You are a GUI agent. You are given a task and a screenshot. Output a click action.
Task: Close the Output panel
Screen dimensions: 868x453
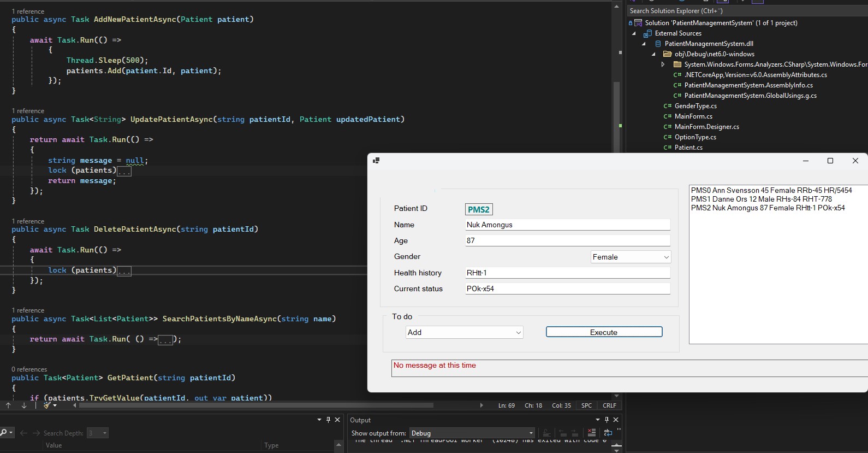point(616,420)
